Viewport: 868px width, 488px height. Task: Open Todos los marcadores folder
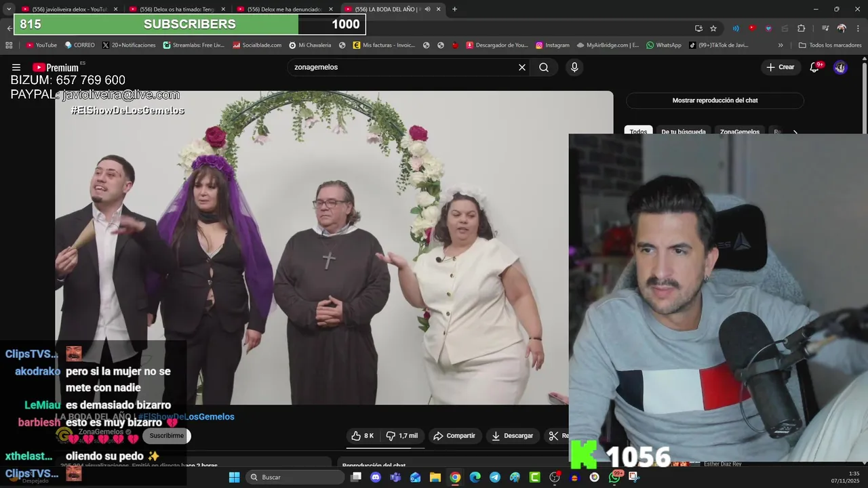(x=829, y=45)
